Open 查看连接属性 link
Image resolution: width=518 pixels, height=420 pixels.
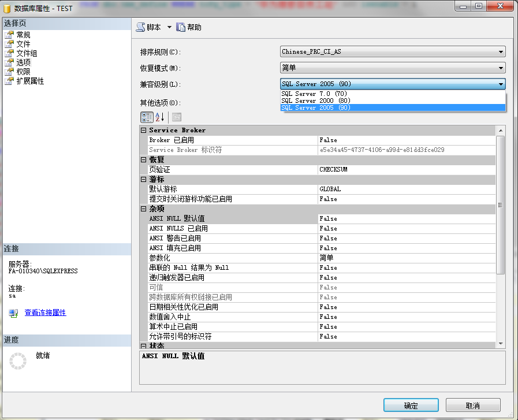pyautogui.click(x=45, y=313)
